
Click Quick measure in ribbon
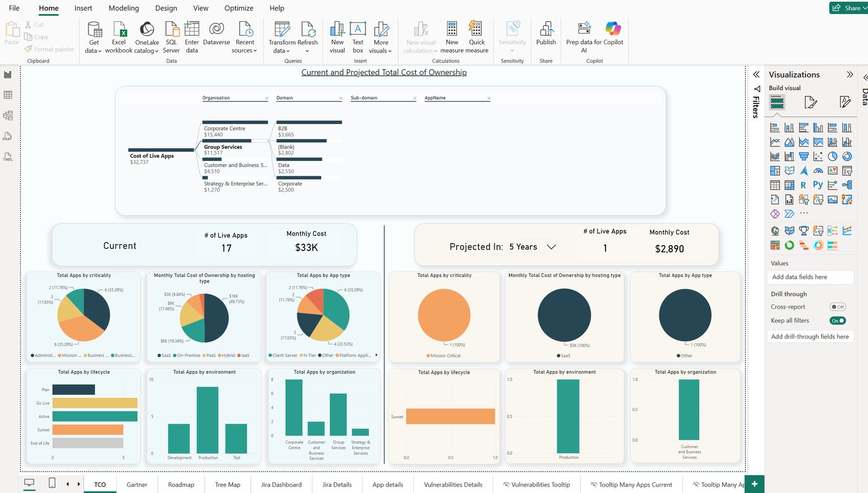(476, 37)
